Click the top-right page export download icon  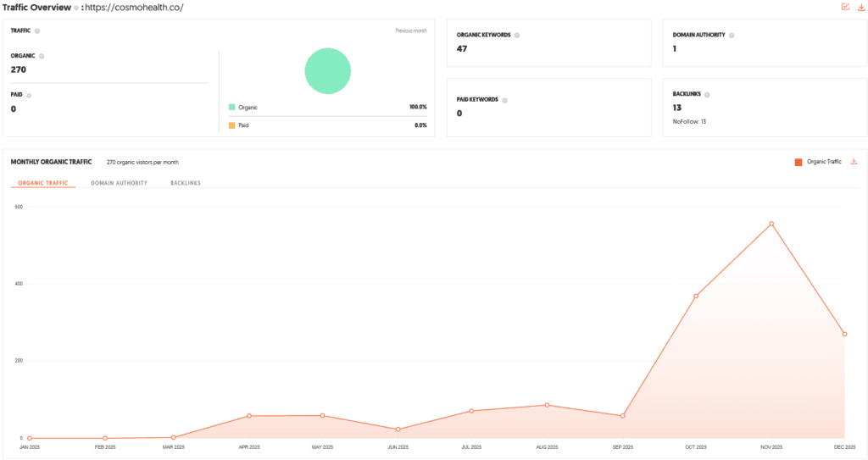coord(861,7)
